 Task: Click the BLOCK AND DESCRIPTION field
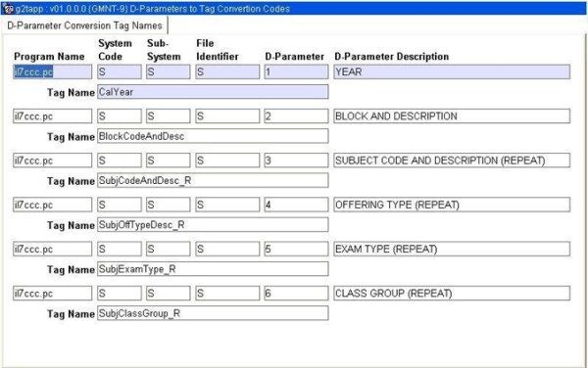(x=452, y=116)
